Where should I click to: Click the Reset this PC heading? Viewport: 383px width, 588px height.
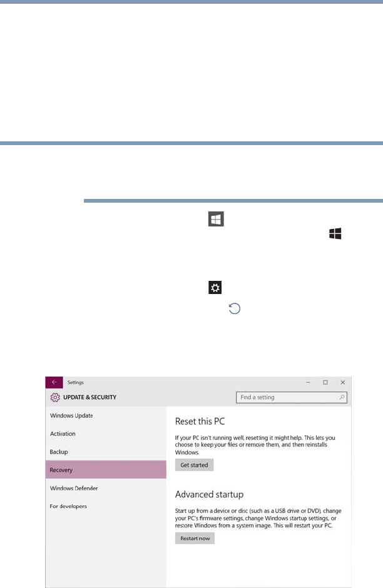pos(200,422)
